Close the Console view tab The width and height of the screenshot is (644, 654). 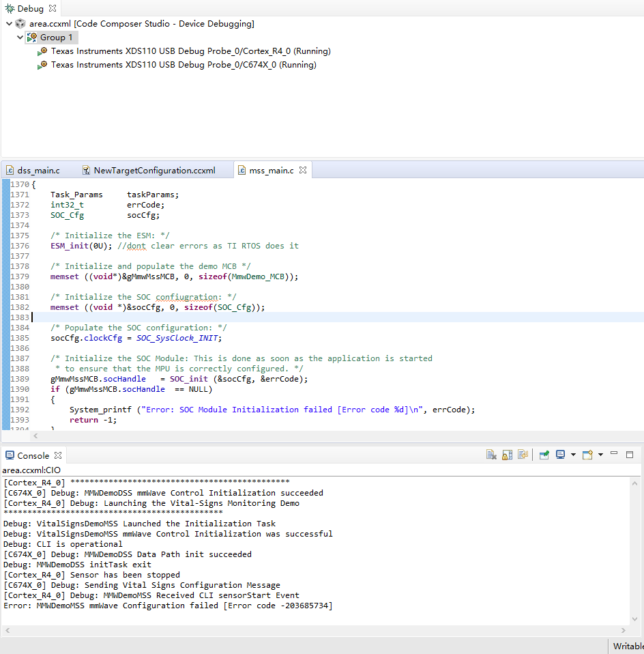58,455
